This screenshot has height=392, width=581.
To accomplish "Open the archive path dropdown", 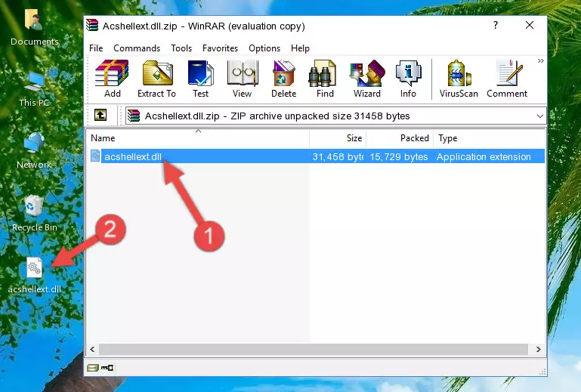I will coord(540,116).
